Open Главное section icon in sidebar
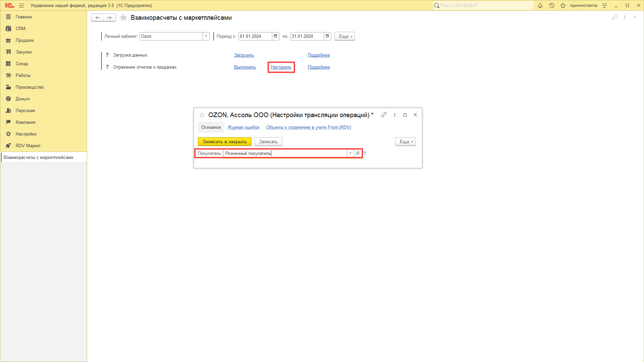The image size is (644, 362). coord(8,17)
